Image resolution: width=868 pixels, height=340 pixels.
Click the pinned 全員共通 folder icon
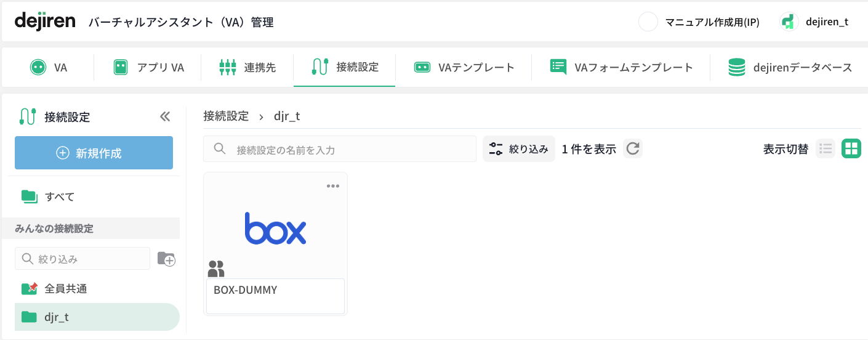(30, 288)
